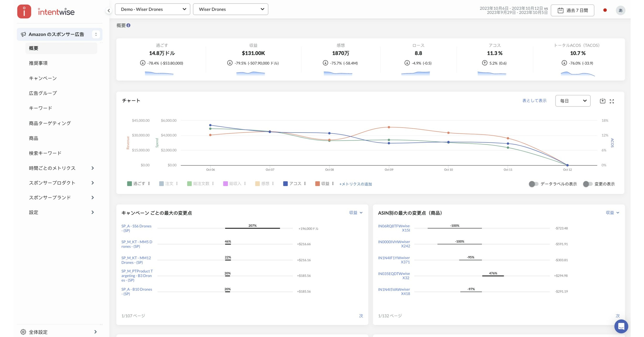Screen dimensions: 644x337
Task: Toggle 収益 legend label in chart
Action: point(325,184)
